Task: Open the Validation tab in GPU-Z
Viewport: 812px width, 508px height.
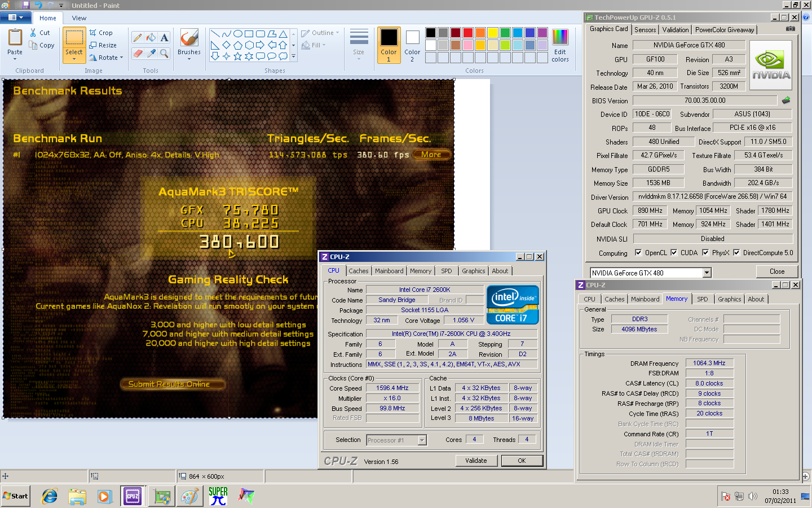Action: 676,30
